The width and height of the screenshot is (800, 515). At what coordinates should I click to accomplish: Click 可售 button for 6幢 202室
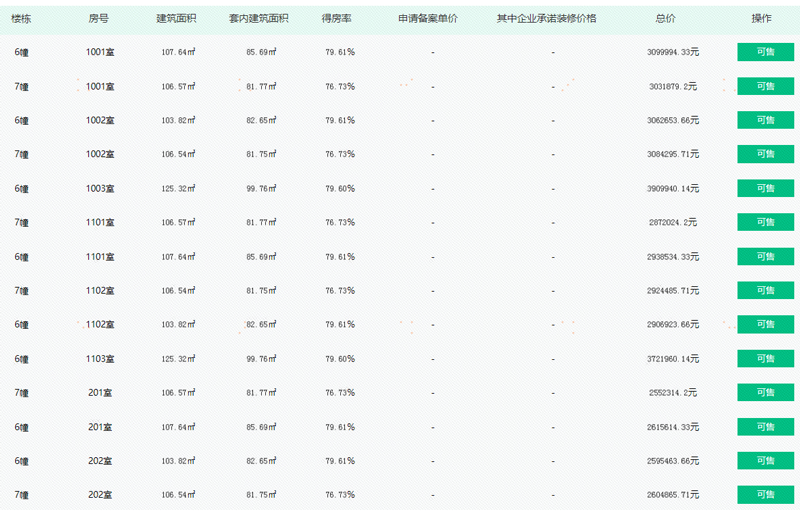765,460
